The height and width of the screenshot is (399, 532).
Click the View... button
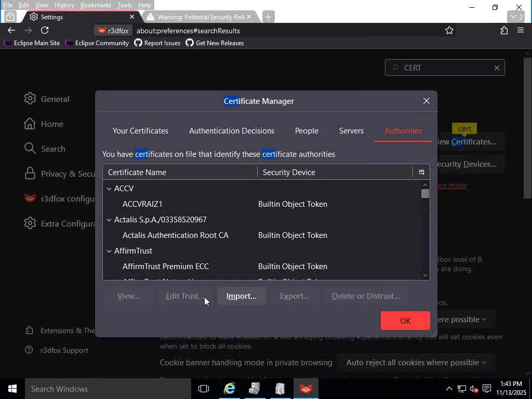click(129, 296)
